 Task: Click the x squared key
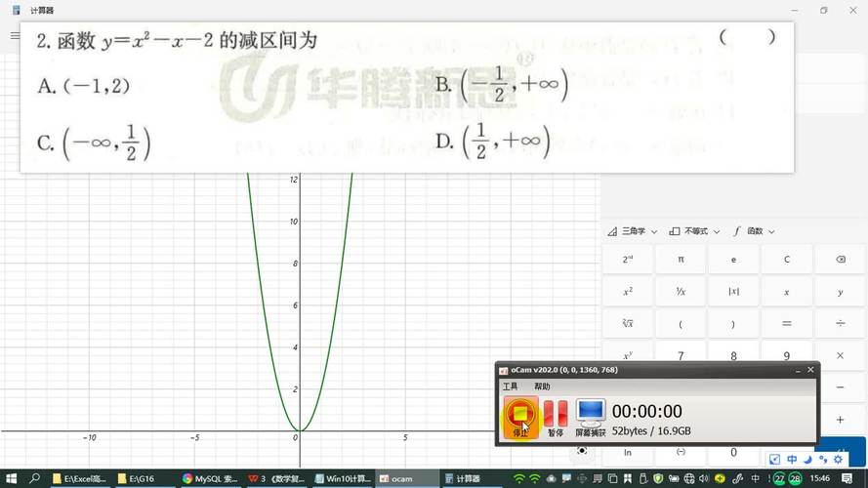pos(628,292)
